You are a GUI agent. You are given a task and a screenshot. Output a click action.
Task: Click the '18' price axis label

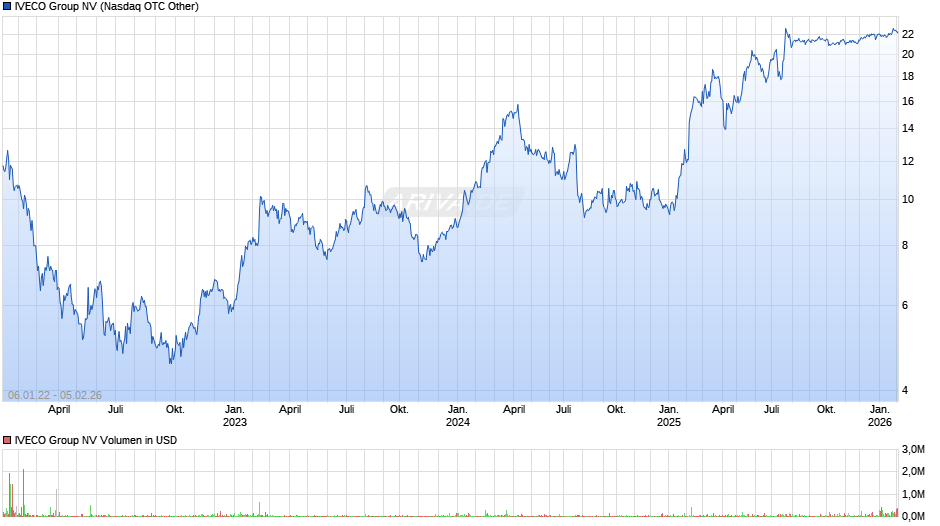coord(908,76)
